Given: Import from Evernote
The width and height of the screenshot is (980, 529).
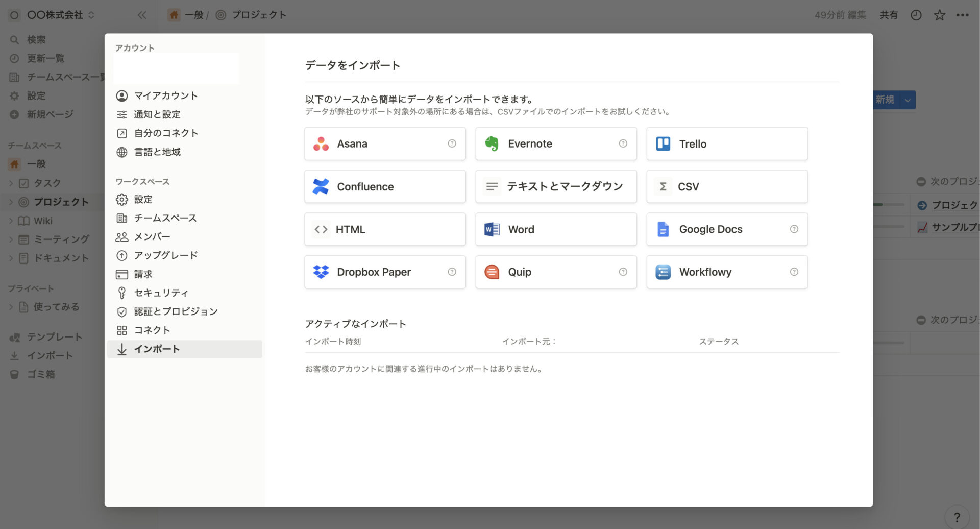Looking at the screenshot, I should [x=556, y=144].
